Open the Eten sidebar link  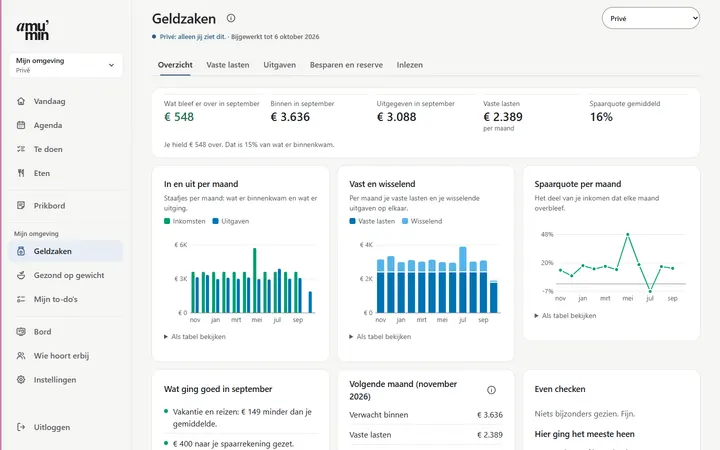tap(66, 173)
